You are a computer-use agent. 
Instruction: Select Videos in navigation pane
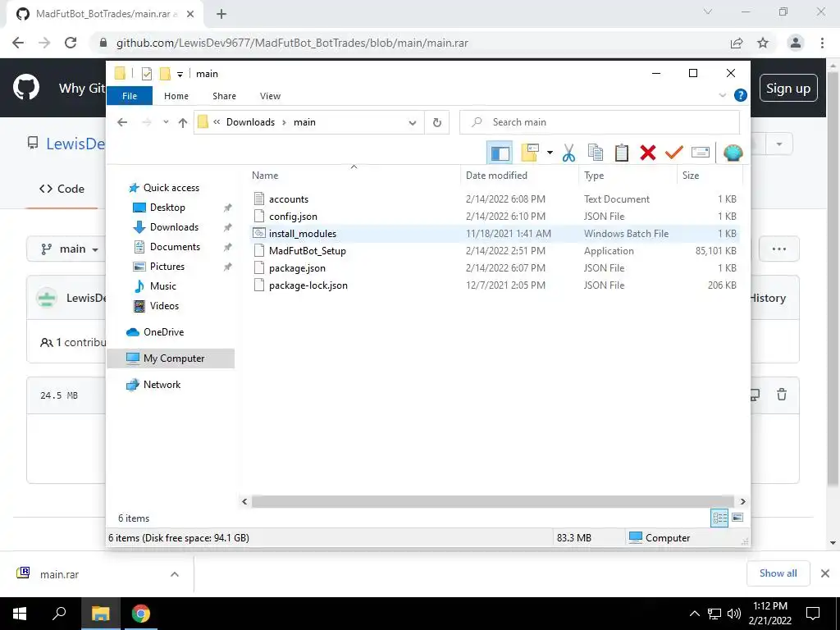pyautogui.click(x=164, y=306)
